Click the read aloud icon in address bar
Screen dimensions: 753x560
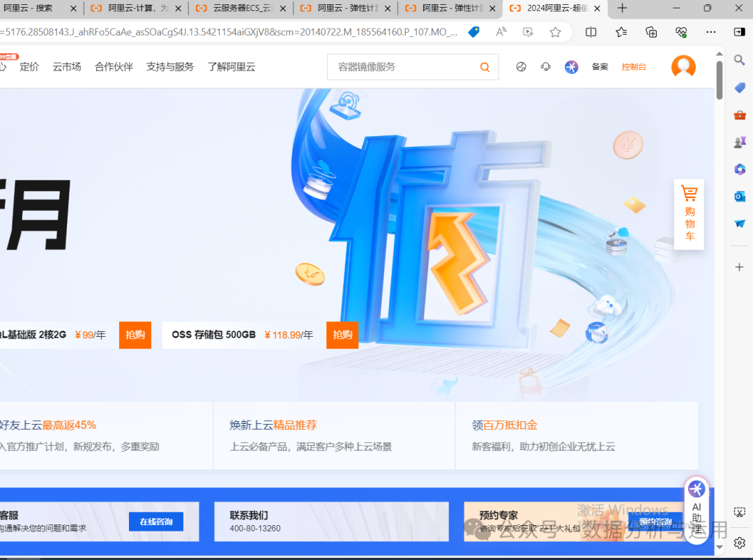click(501, 32)
